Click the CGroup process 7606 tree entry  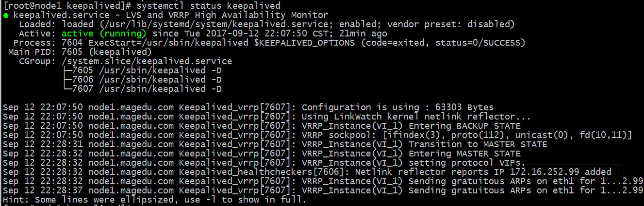click(x=143, y=80)
